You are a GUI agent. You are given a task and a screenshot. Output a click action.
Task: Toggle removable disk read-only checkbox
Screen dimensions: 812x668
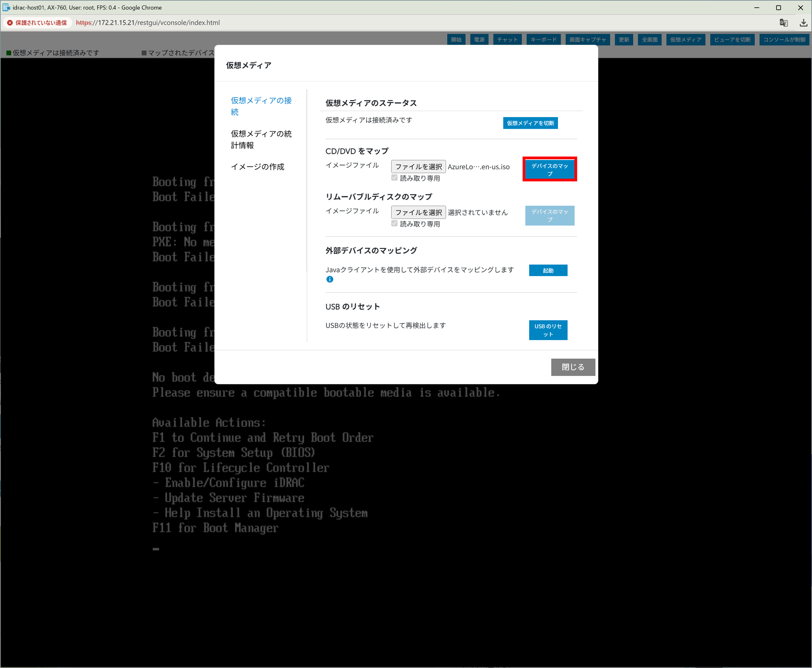[394, 223]
